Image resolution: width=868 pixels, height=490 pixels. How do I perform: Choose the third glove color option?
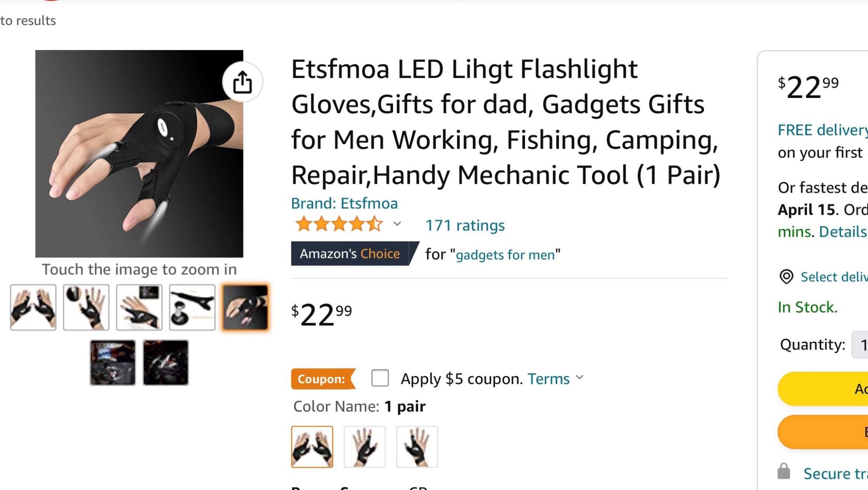417,447
